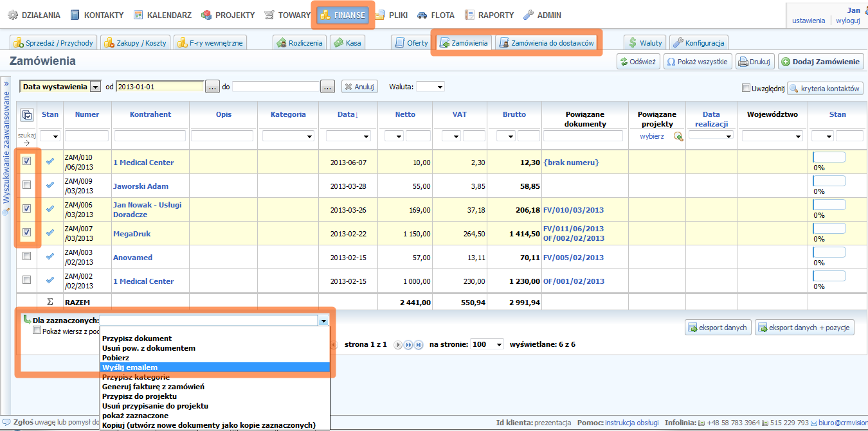Open the Waluta currency dropdown
This screenshot has width=868, height=431.
click(x=430, y=87)
